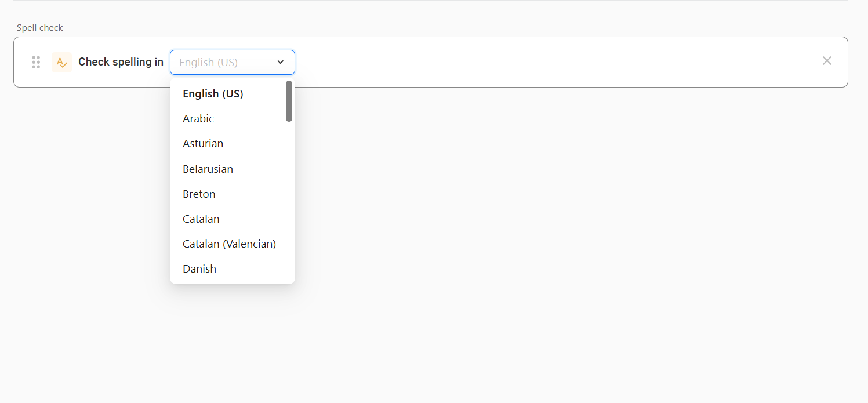Pick Catalan (Valencian) from the list
The width and height of the screenshot is (868, 403).
click(229, 244)
